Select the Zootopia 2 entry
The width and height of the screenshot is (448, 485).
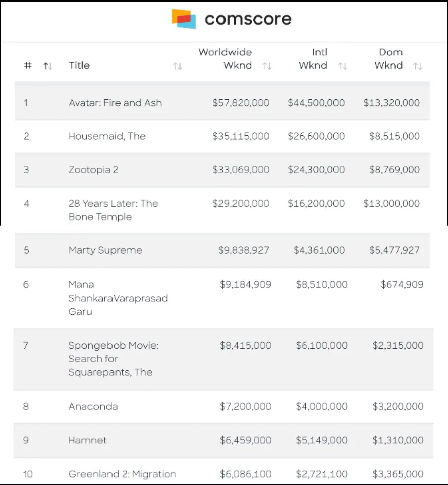click(93, 170)
